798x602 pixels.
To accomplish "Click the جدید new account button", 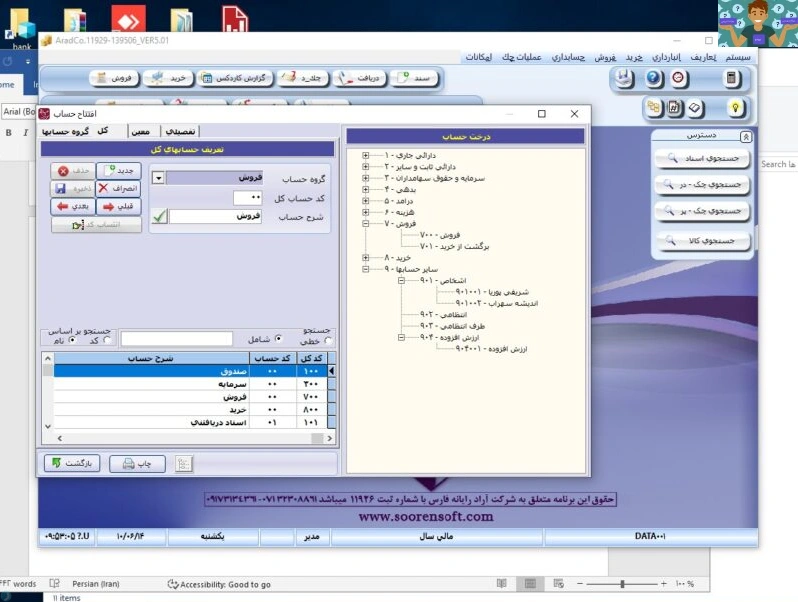I will click(119, 170).
